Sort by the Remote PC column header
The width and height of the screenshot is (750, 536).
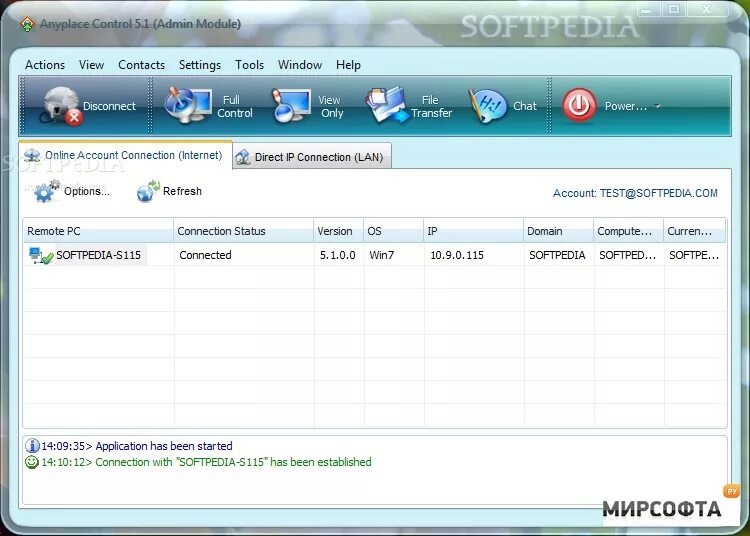[x=98, y=231]
